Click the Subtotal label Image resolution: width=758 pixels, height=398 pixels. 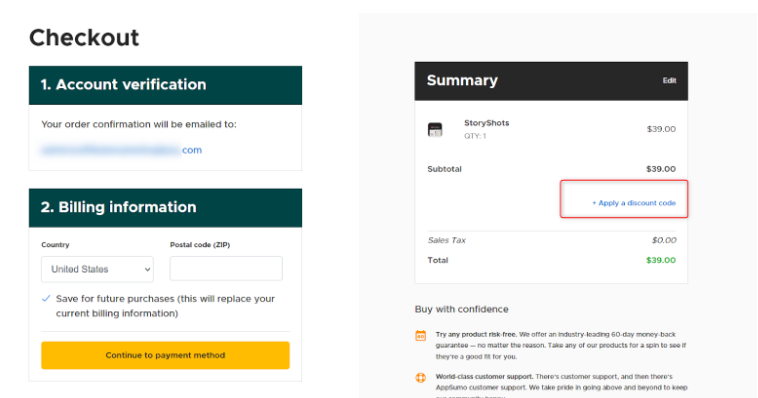tap(444, 169)
